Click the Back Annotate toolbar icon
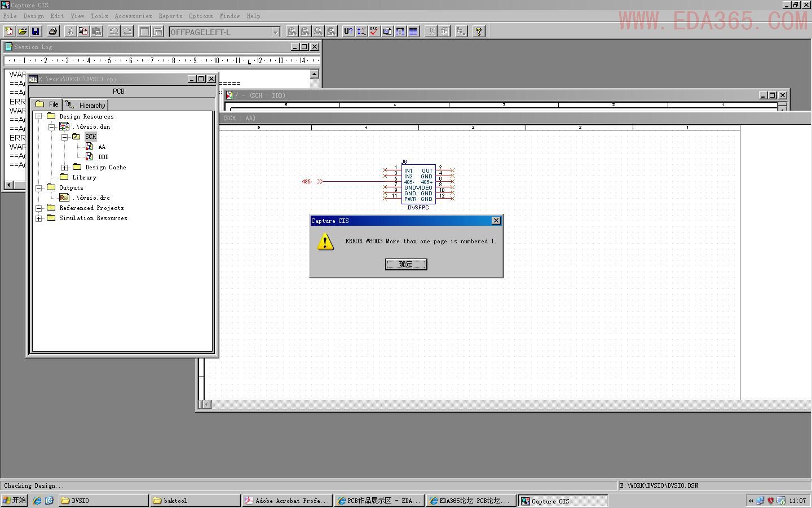This screenshot has height=508, width=812. point(361,32)
